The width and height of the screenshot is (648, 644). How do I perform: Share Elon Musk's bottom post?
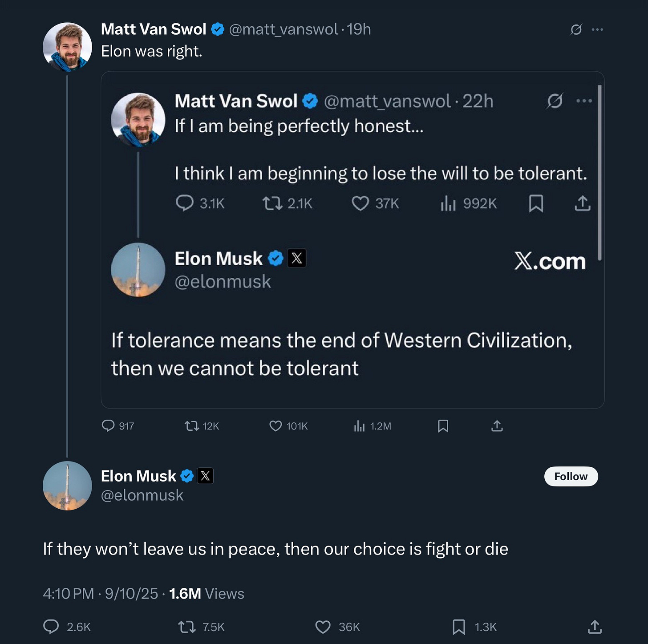pos(595,627)
